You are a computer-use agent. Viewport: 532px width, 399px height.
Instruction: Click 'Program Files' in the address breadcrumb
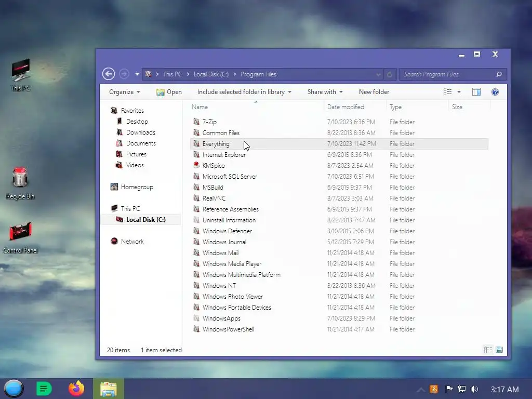(258, 74)
